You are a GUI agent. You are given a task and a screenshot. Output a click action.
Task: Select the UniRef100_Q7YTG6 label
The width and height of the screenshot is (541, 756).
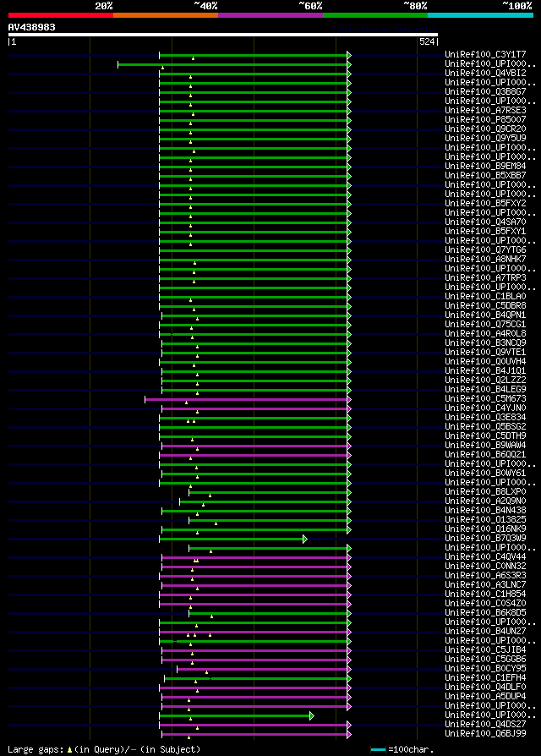(x=485, y=250)
